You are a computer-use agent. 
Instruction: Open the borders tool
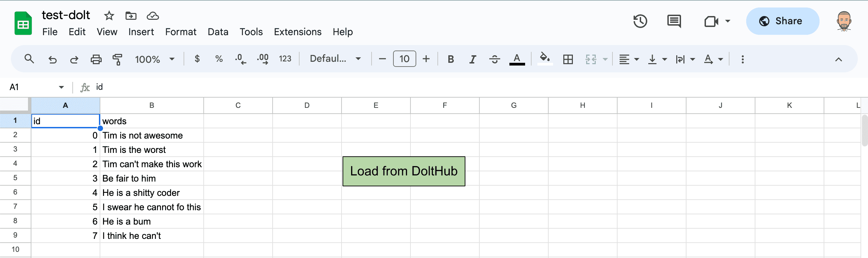coord(568,59)
